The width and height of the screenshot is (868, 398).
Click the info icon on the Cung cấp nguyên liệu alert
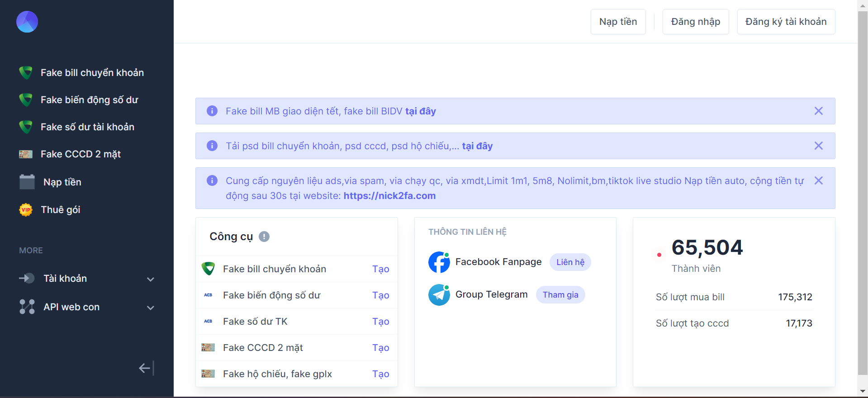click(x=212, y=180)
